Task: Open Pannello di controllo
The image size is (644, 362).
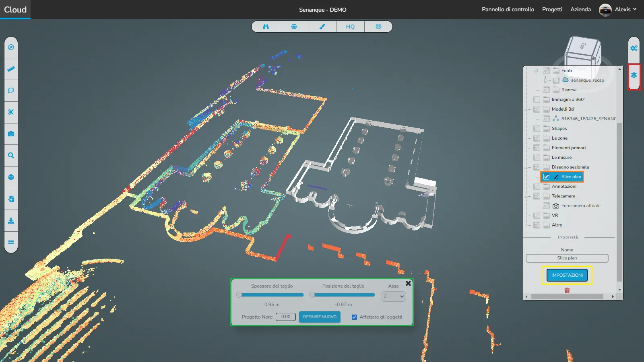Action: tap(508, 9)
